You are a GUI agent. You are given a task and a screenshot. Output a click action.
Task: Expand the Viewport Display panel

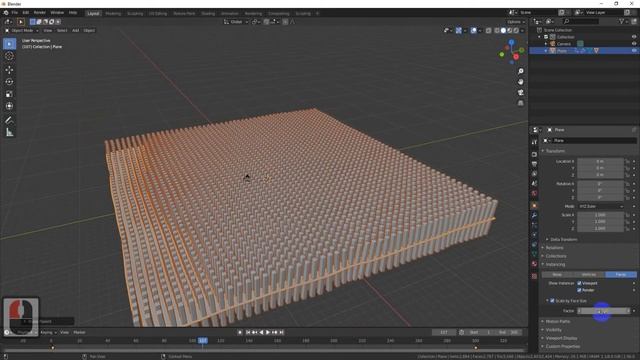(561, 338)
